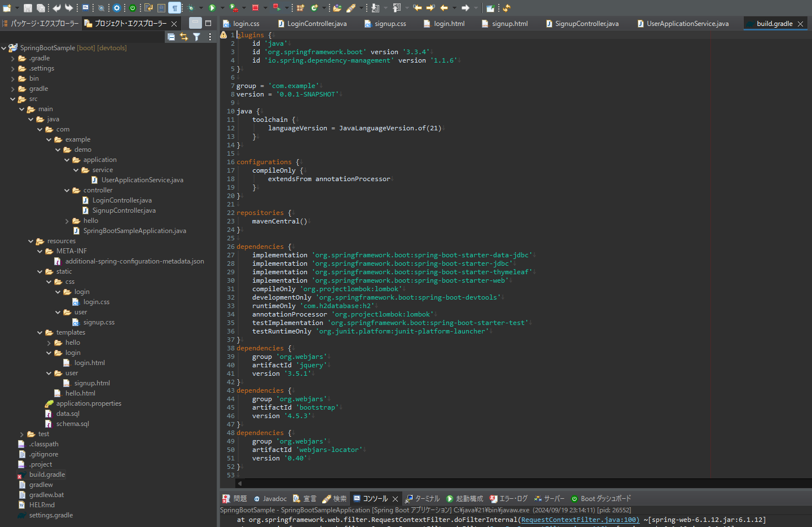Open the Project Explorer filter icon
812x527 pixels.
[x=196, y=37]
